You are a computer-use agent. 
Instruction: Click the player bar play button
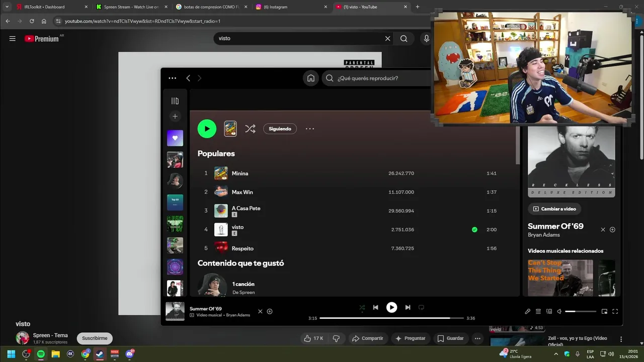(x=391, y=307)
